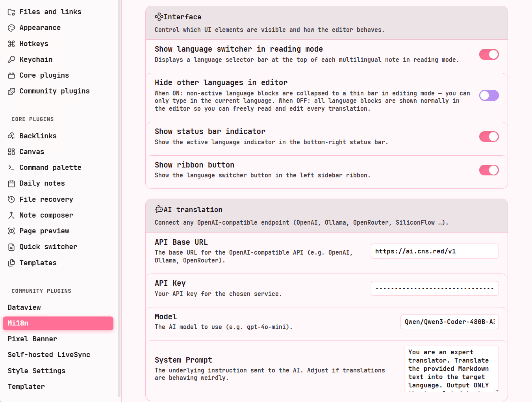
Task: Open Backlinks plugin settings
Action: pyautogui.click(x=58, y=136)
